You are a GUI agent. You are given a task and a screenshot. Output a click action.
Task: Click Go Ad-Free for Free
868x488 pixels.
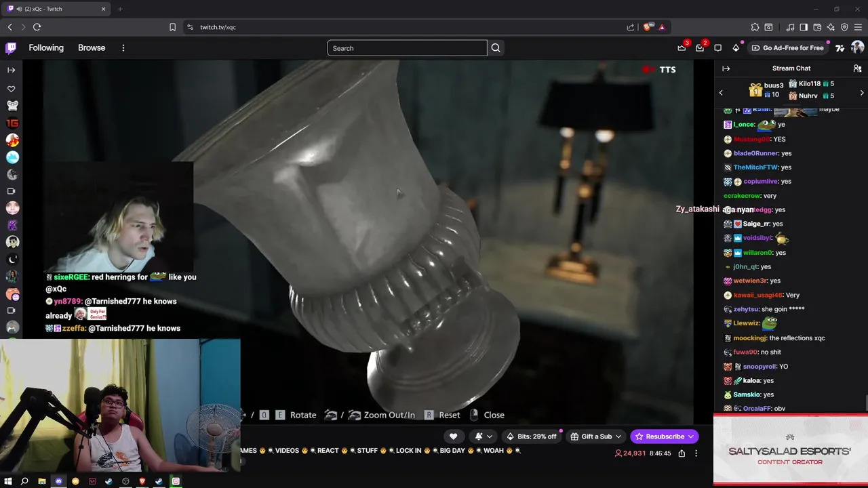(788, 48)
